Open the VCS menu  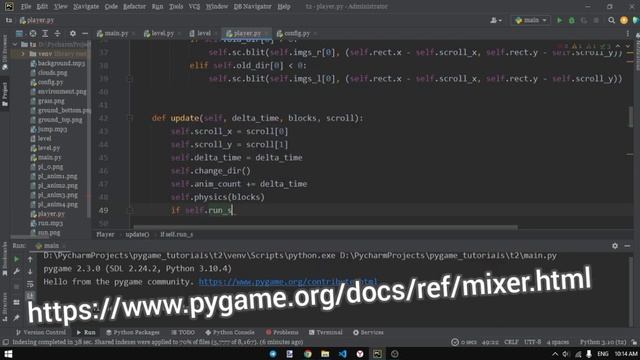click(194, 7)
